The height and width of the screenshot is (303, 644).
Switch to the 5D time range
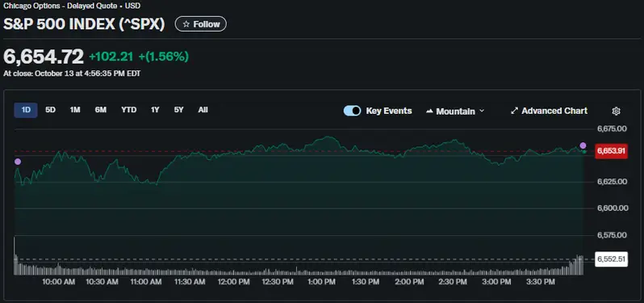click(x=50, y=110)
